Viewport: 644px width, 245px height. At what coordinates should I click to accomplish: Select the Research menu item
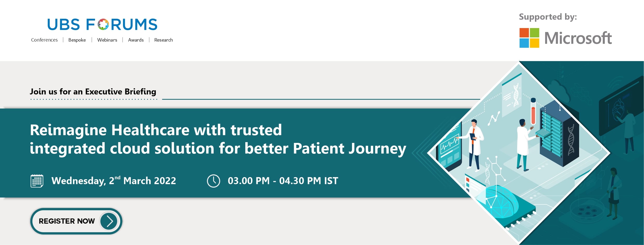[164, 40]
